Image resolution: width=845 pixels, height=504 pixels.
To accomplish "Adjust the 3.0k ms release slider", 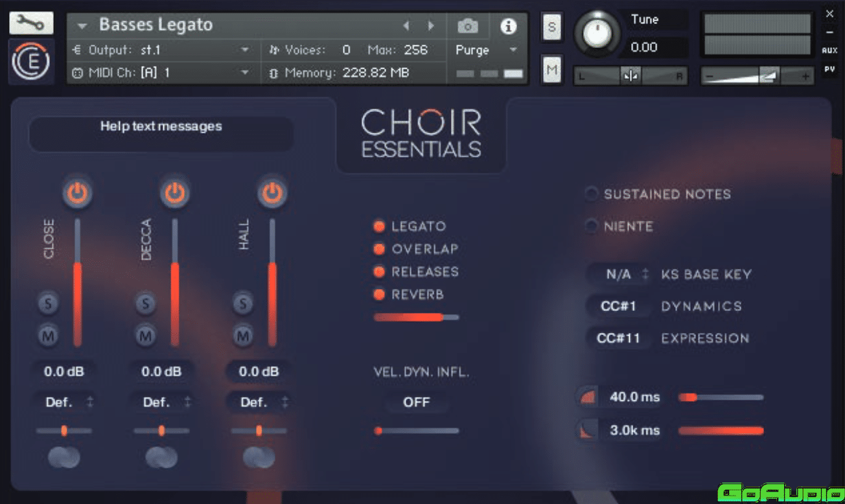I will click(721, 430).
